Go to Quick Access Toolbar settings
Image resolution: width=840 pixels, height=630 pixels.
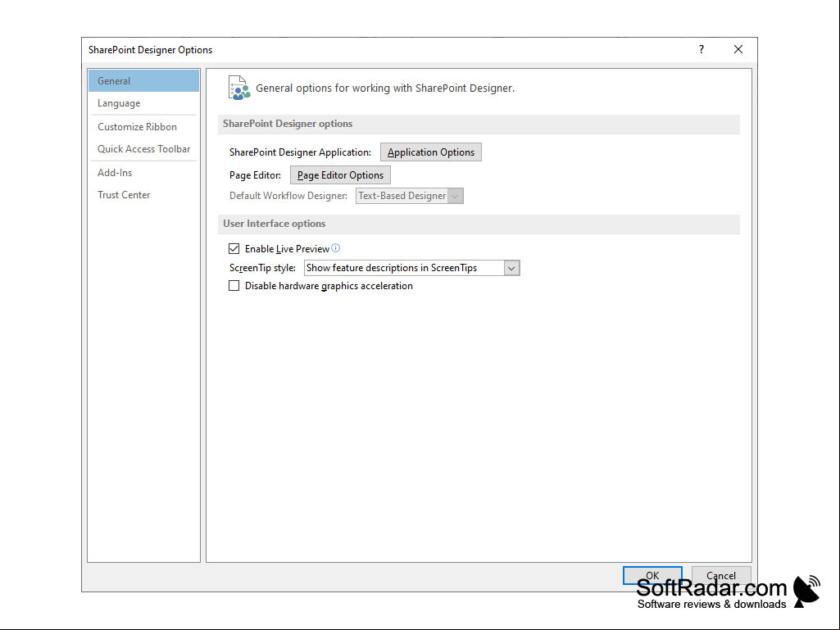click(x=143, y=149)
